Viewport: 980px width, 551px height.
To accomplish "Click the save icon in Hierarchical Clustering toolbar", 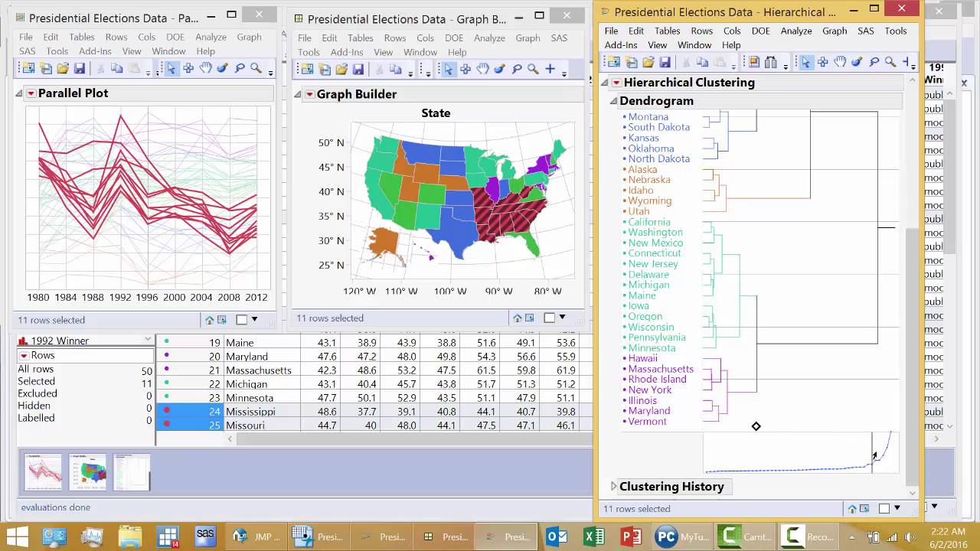I will [665, 62].
